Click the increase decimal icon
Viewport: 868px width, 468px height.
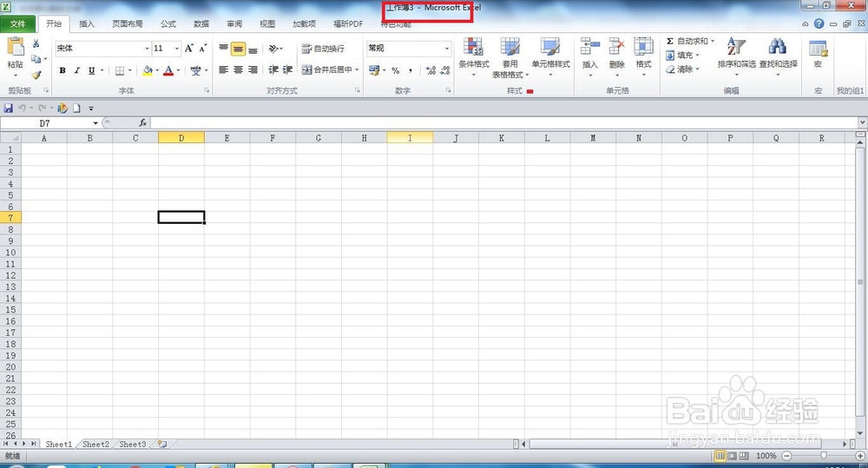pyautogui.click(x=431, y=70)
